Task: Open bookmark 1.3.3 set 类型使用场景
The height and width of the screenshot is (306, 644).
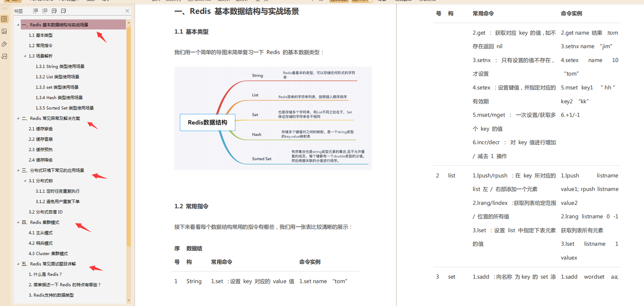Action: 57,87
